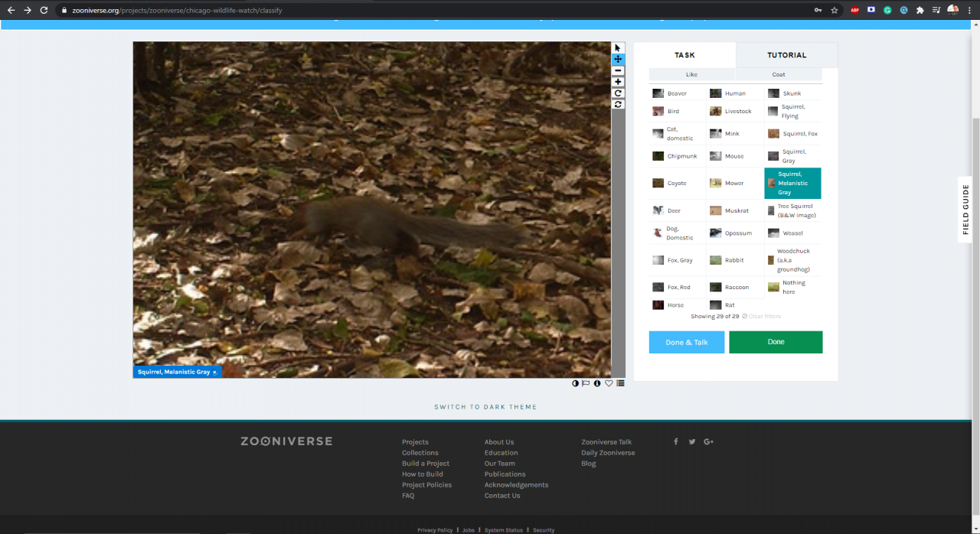Select the Bird option
This screenshot has width=980, height=534.
678,111
